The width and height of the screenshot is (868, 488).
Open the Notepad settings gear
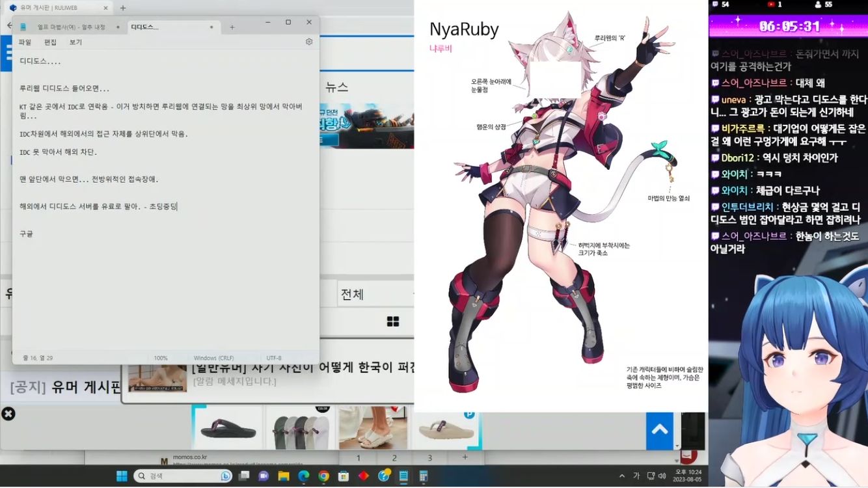[309, 42]
